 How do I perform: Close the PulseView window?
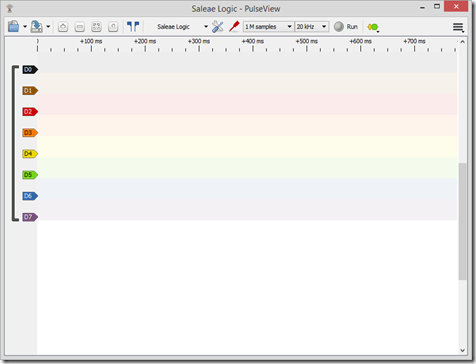(456, 6)
